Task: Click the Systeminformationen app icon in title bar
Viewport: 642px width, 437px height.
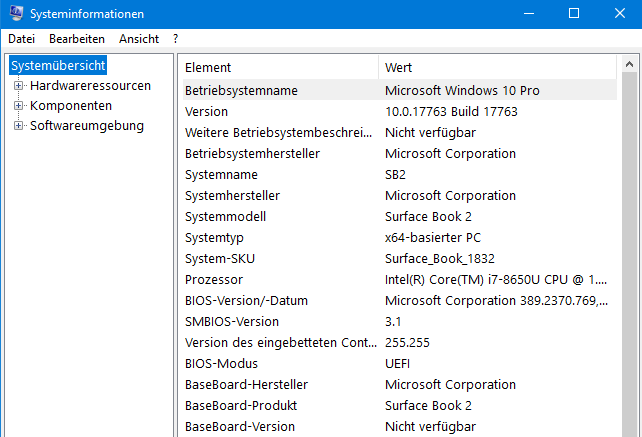Action: pyautogui.click(x=16, y=13)
